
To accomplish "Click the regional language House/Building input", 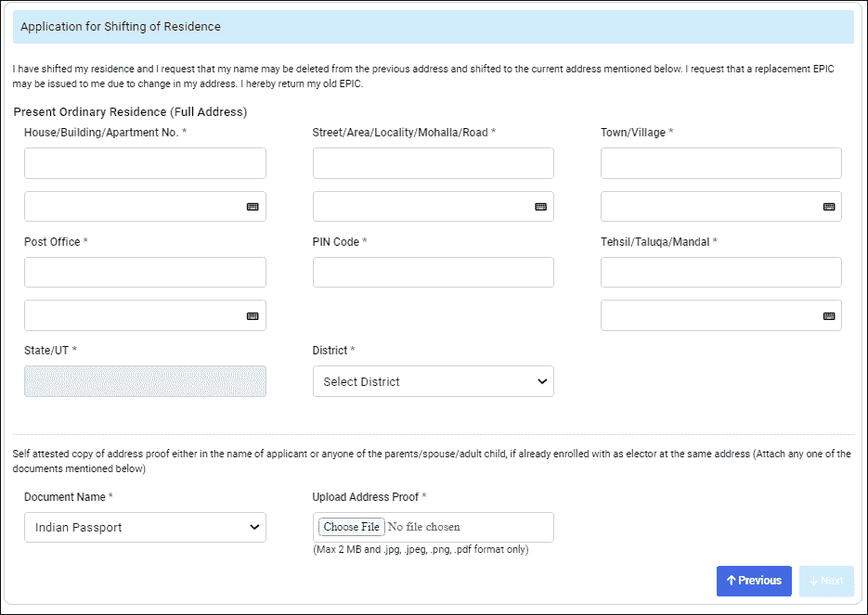I will click(130, 207).
